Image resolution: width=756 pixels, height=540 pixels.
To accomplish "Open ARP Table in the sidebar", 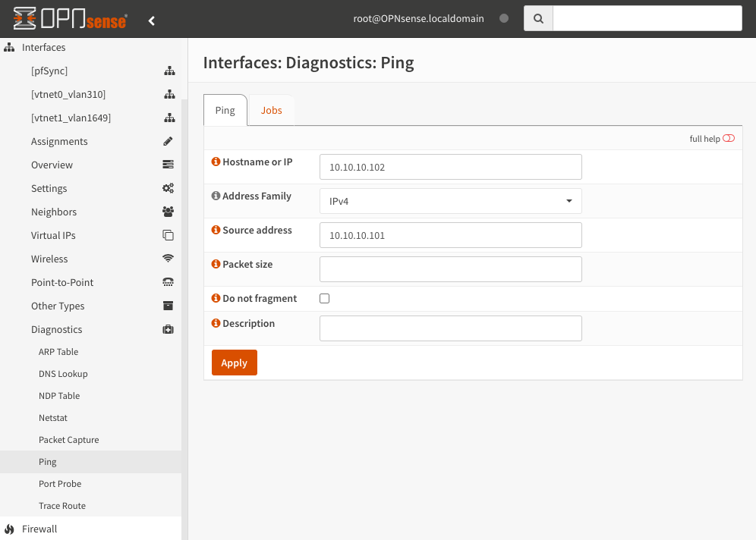I will pyautogui.click(x=58, y=352).
